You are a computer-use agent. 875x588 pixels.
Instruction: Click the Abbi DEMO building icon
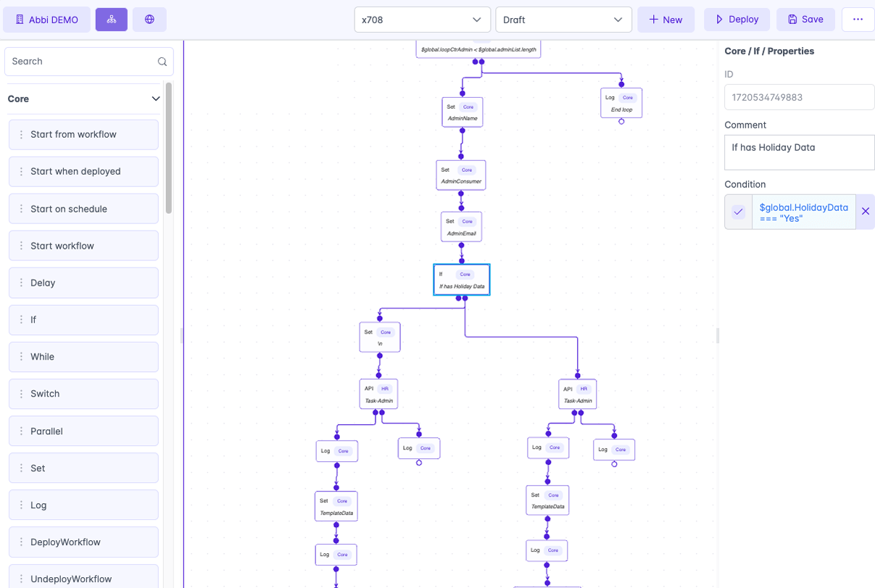(x=20, y=20)
